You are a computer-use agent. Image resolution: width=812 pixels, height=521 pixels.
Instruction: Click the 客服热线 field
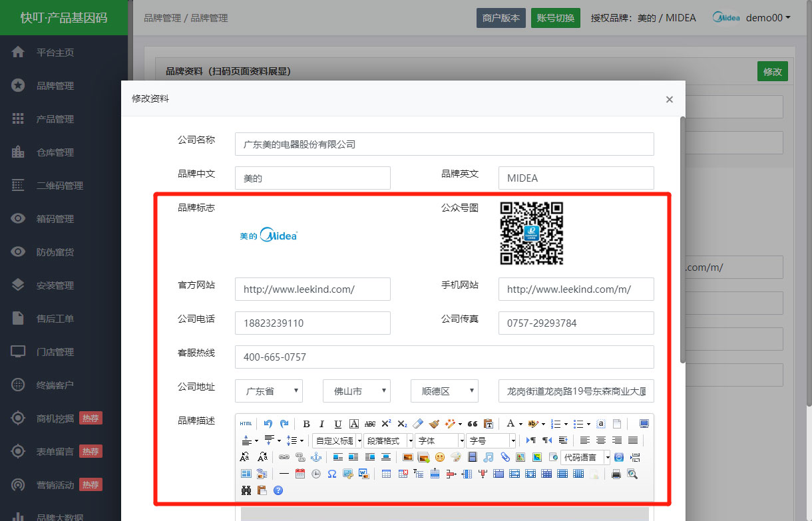pyautogui.click(x=445, y=357)
